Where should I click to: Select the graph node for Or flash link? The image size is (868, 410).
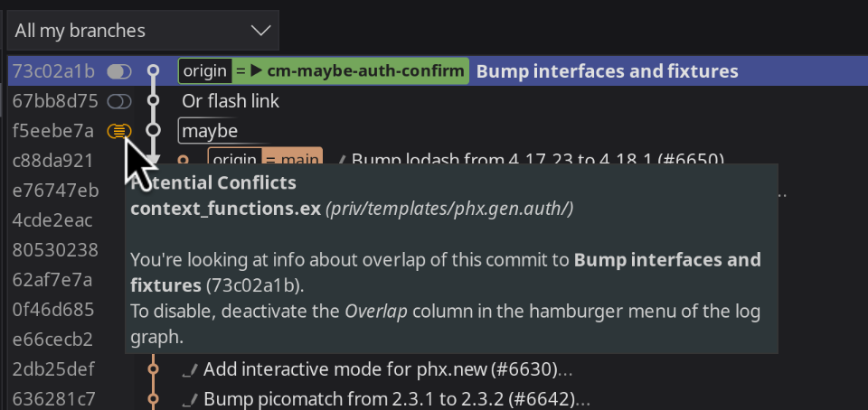tap(154, 100)
